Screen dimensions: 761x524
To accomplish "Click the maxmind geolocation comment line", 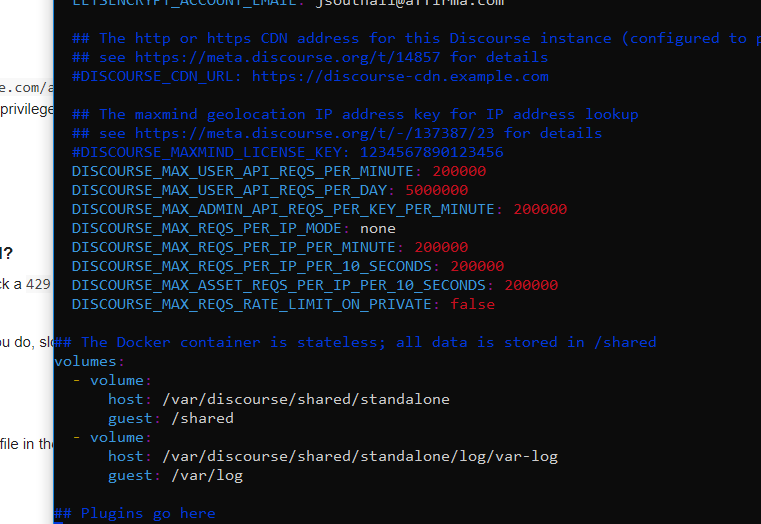I will 355,115.
